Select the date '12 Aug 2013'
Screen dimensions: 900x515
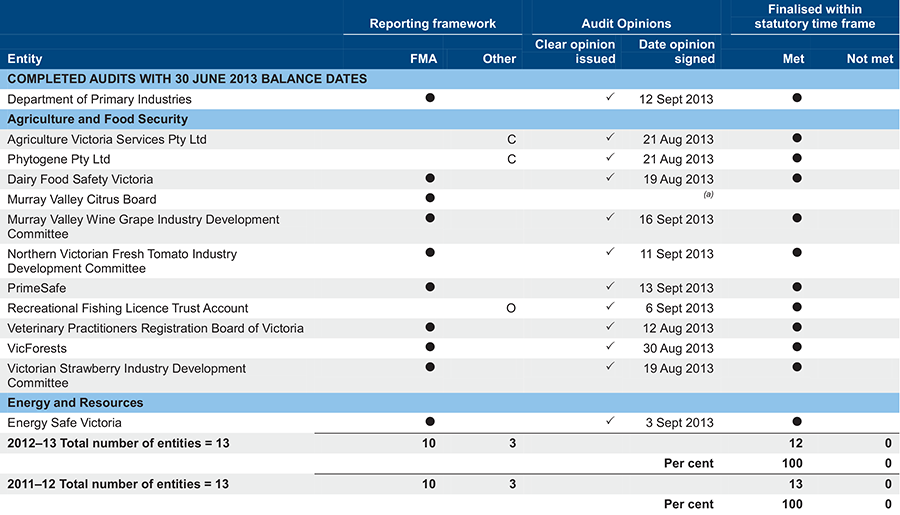click(678, 328)
